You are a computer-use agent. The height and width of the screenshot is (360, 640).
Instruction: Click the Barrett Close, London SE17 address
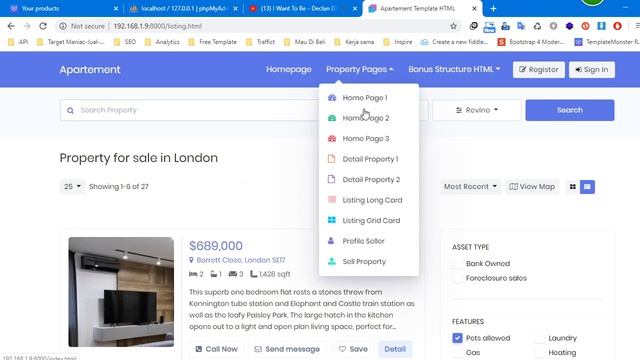click(x=241, y=260)
